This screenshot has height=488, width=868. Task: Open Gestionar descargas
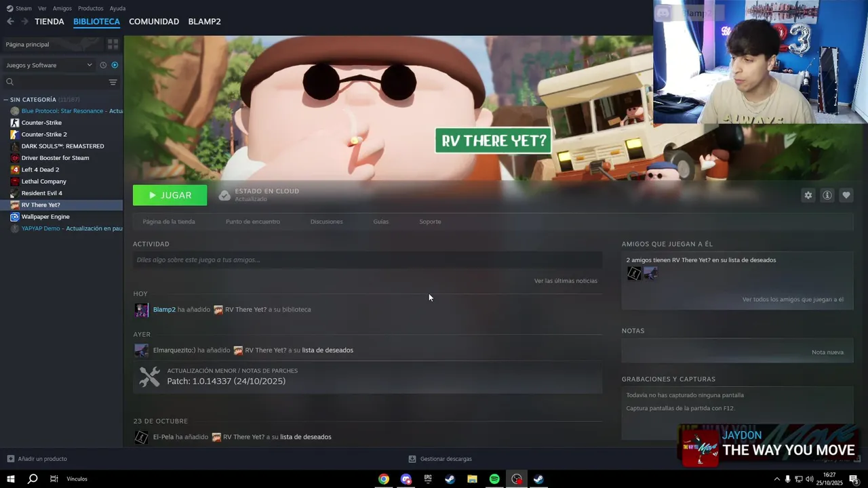(440, 459)
